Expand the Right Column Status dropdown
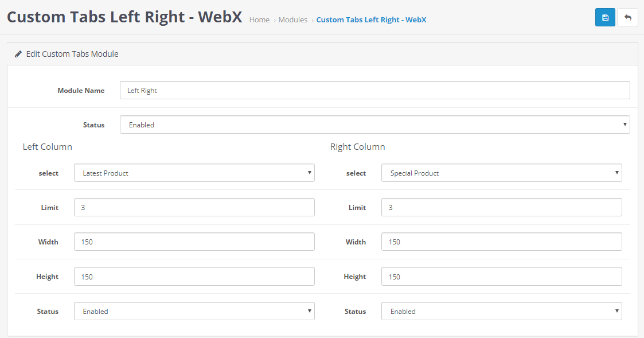 (x=501, y=311)
